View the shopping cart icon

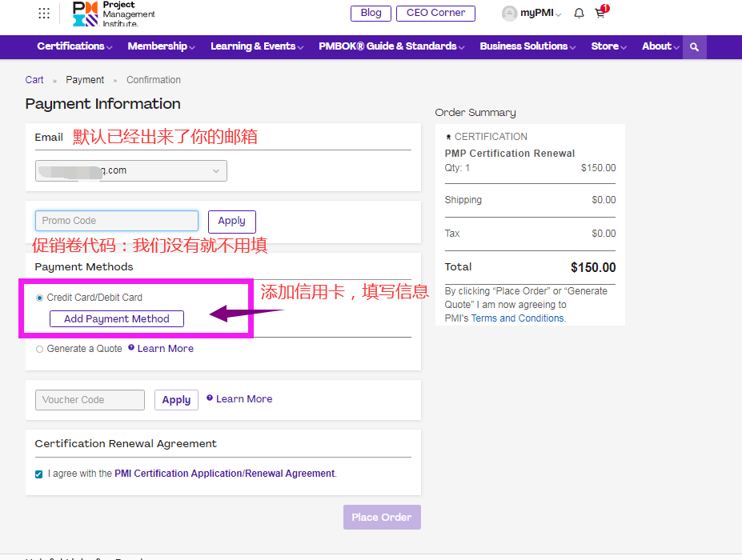601,12
